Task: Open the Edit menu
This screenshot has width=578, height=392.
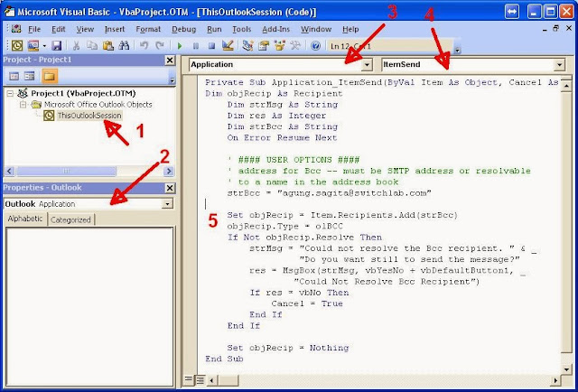Action: 58,29
